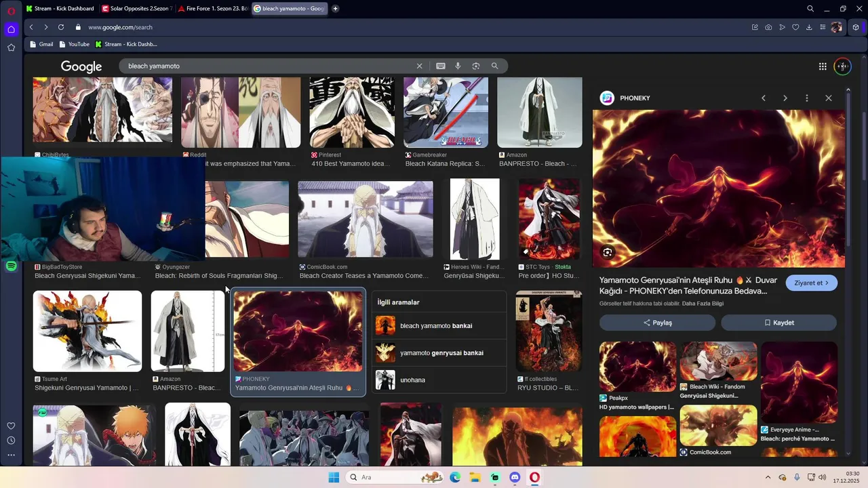868x488 pixels.
Task: Open browser downloads icon
Action: [x=809, y=27]
